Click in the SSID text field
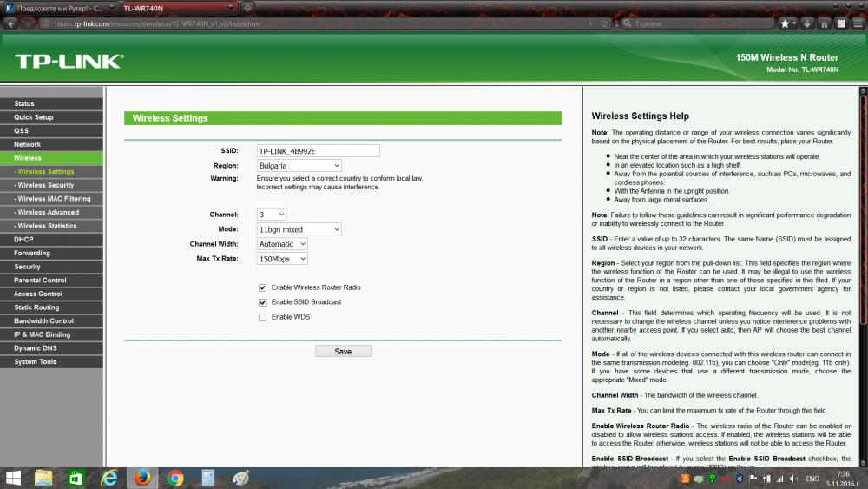 pyautogui.click(x=319, y=150)
